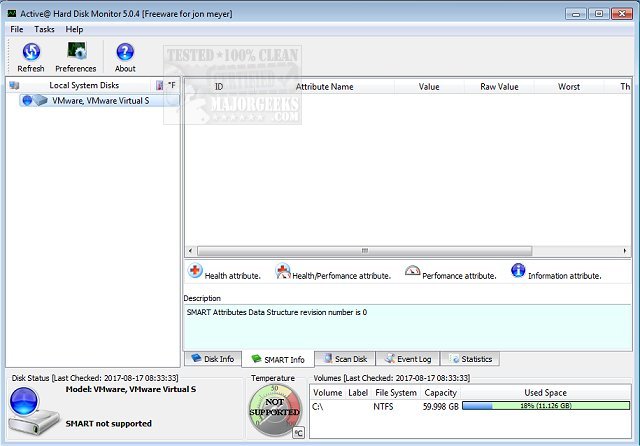The image size is (640, 446).
Task: Sort by ID column header
Action: 219,87
